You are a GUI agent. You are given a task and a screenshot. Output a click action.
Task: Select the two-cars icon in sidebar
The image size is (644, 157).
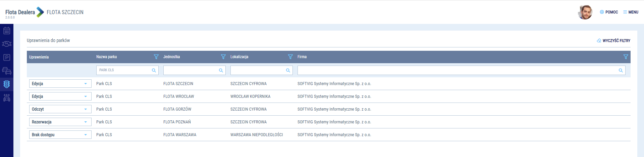coord(6,71)
